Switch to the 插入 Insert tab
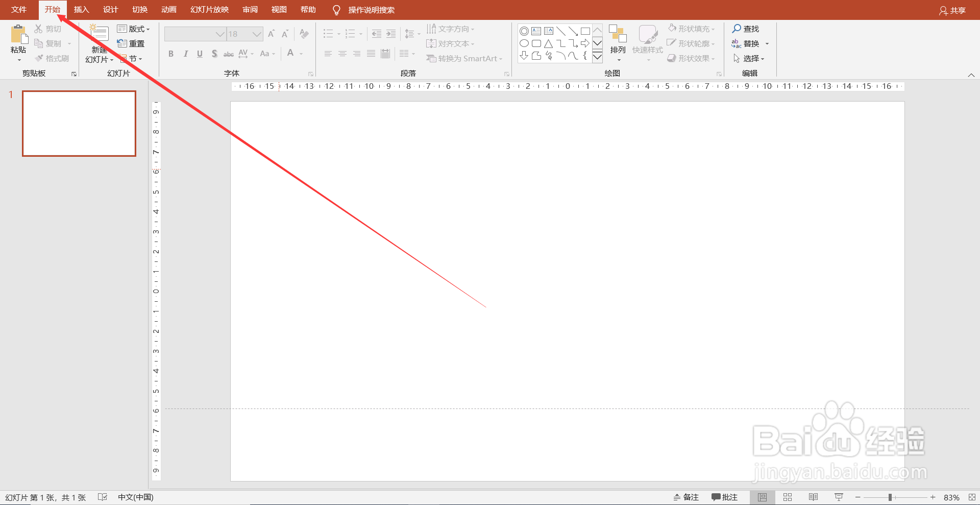This screenshot has height=505, width=980. 81,10
